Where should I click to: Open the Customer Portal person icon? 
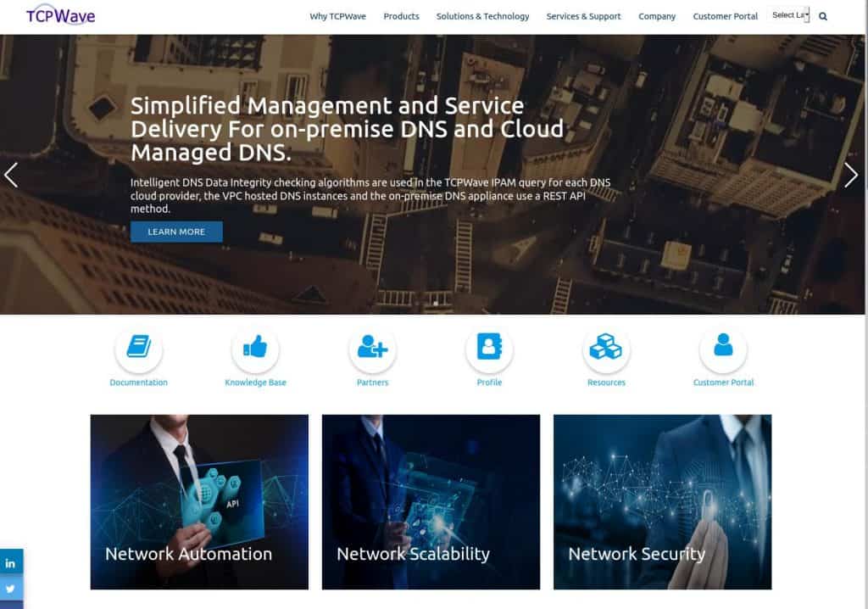(x=722, y=344)
